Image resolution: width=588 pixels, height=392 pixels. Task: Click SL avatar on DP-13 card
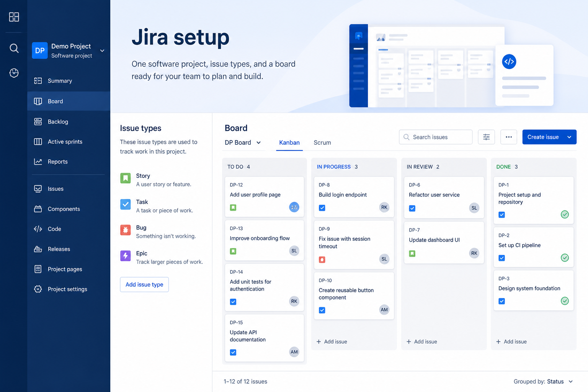[294, 251]
